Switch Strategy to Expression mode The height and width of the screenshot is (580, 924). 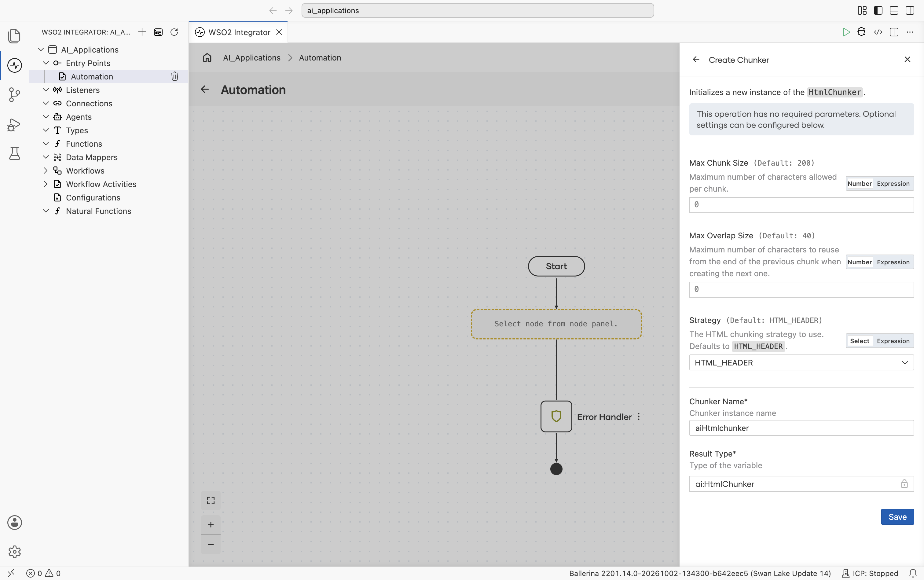point(893,341)
